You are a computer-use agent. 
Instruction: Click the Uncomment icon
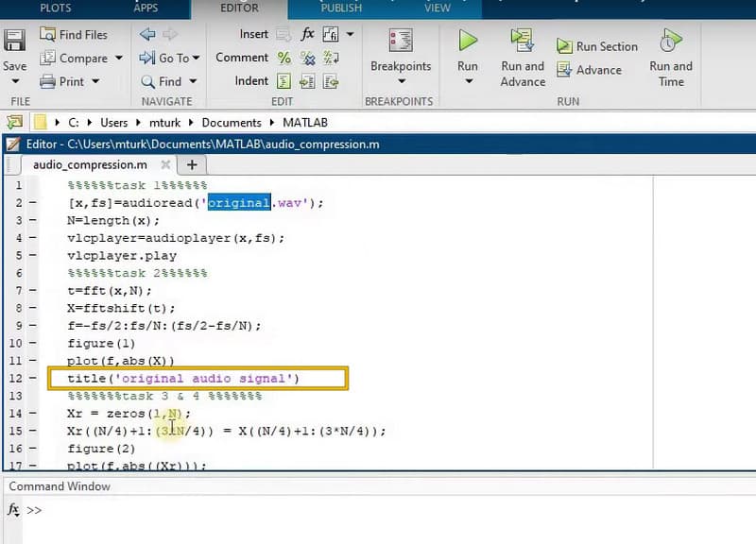coord(307,58)
